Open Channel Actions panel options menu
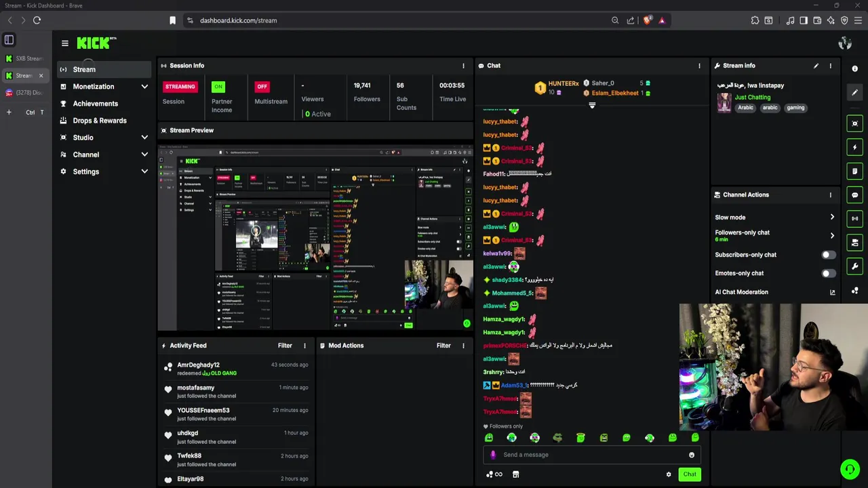868x488 pixels. (830, 195)
